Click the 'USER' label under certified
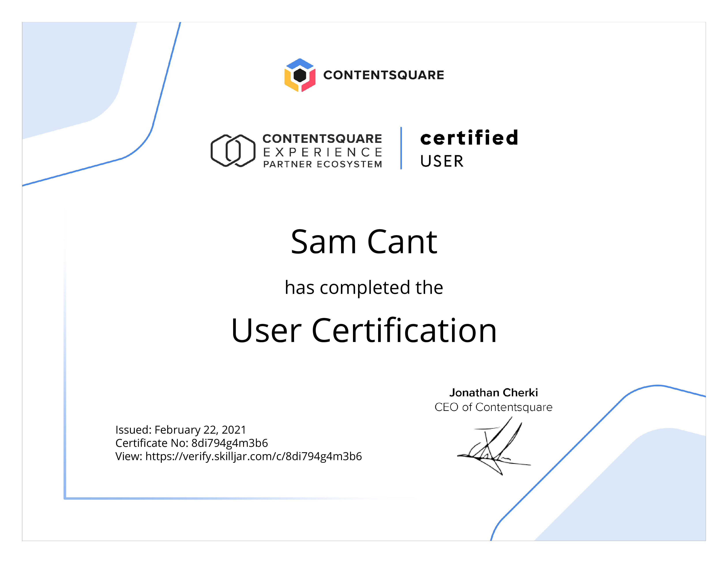This screenshot has height=563, width=728. (442, 161)
